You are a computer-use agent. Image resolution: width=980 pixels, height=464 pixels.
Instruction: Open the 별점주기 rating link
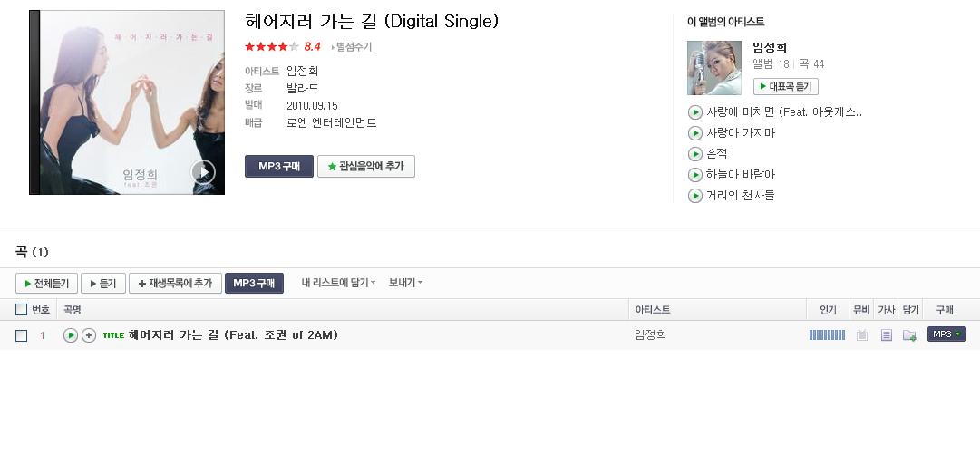point(351,47)
